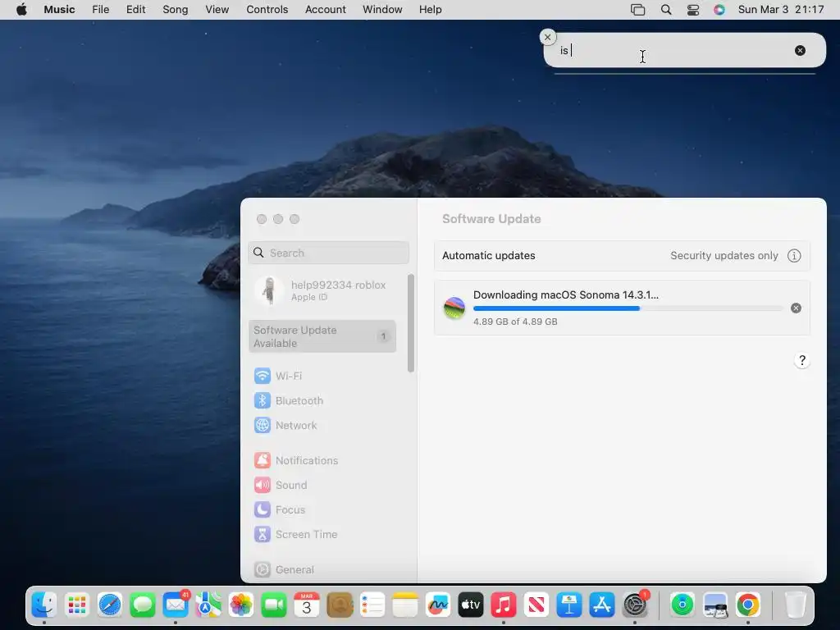This screenshot has width=840, height=630.
Task: Clear text in the Siri input field
Action: [x=800, y=50]
